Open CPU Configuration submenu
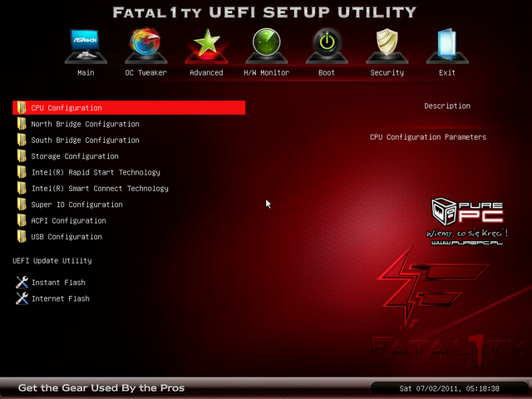This screenshot has width=532, height=399. point(129,107)
